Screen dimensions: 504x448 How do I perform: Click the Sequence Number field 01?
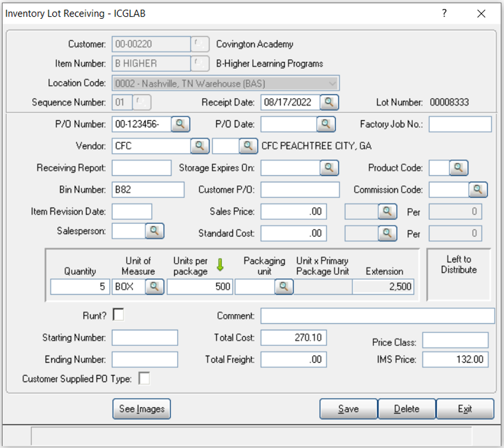122,102
